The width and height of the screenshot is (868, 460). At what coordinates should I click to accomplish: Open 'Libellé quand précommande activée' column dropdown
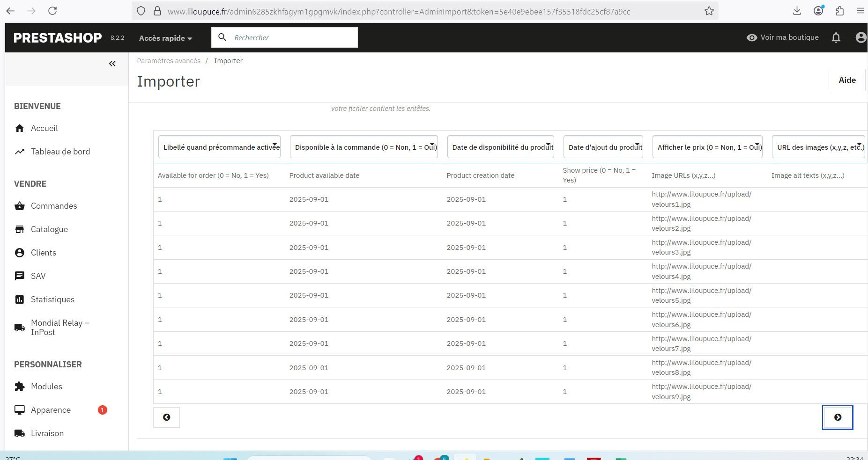219,147
